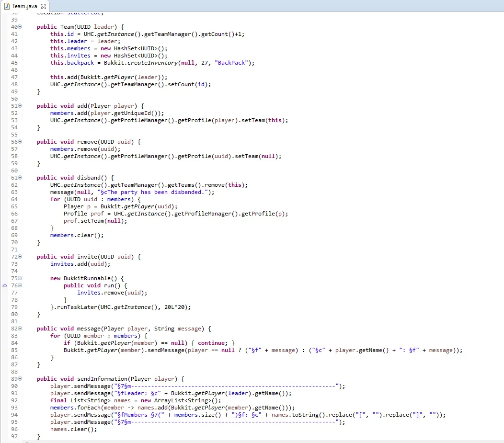Collapse the message method at line 82
The width and height of the screenshot is (504, 443).
20,329
